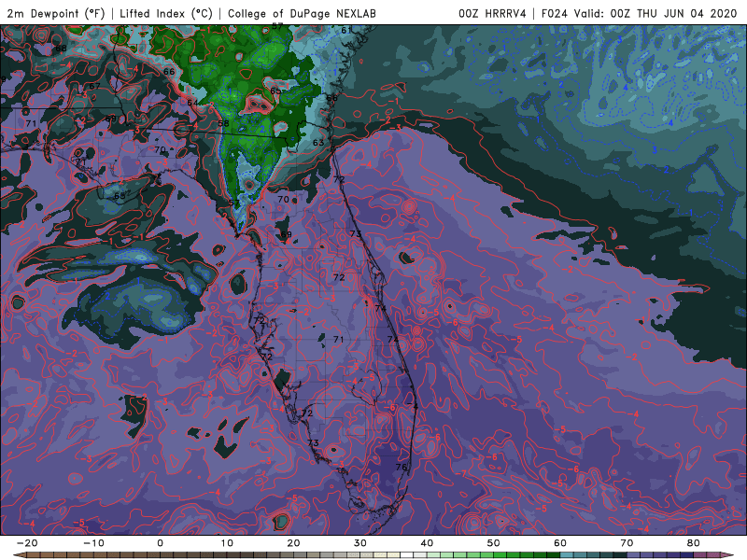Click the 58 dewpoint value on the map

(x=223, y=123)
